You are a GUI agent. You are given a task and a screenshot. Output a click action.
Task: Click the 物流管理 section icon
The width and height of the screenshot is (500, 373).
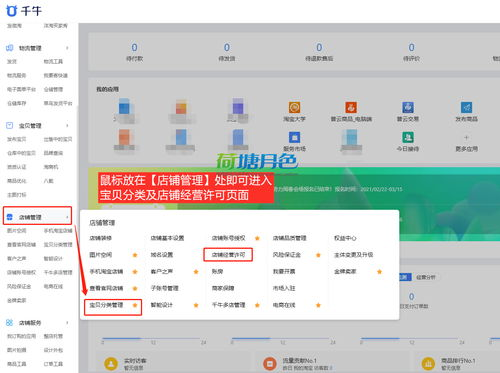tap(10, 48)
